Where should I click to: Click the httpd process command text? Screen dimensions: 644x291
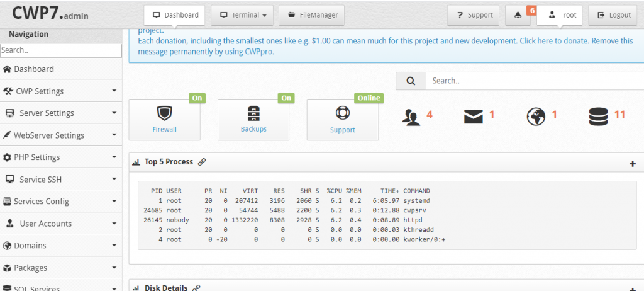point(413,220)
